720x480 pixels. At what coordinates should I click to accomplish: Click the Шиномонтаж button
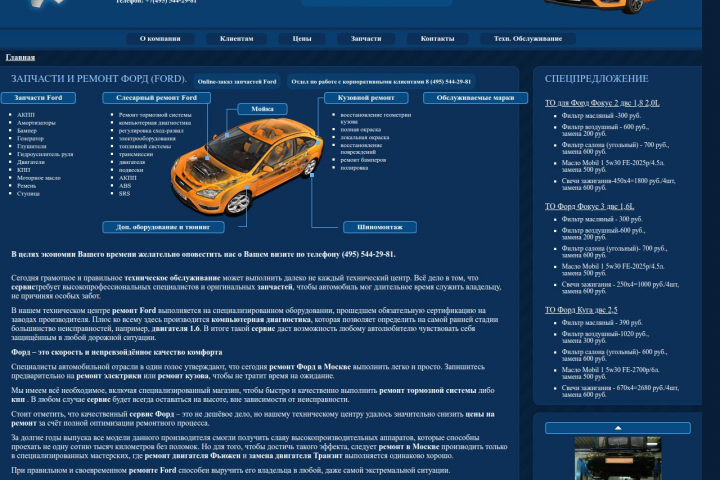pyautogui.click(x=380, y=227)
